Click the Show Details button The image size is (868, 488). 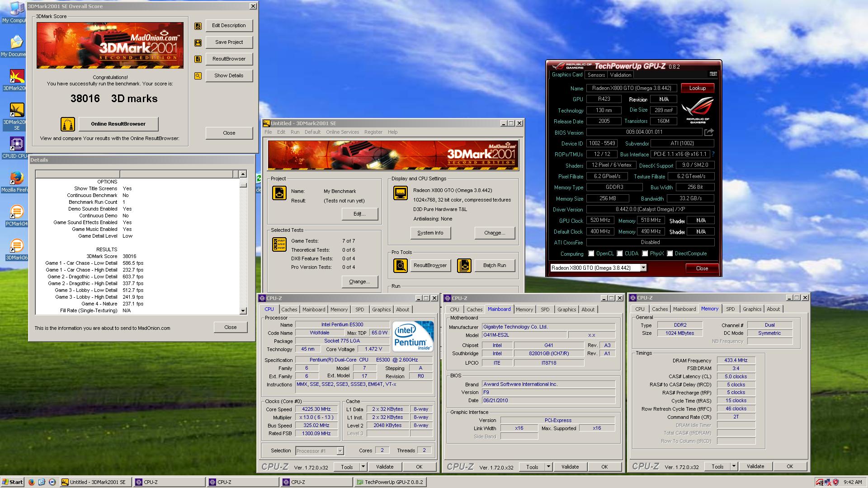click(x=229, y=75)
